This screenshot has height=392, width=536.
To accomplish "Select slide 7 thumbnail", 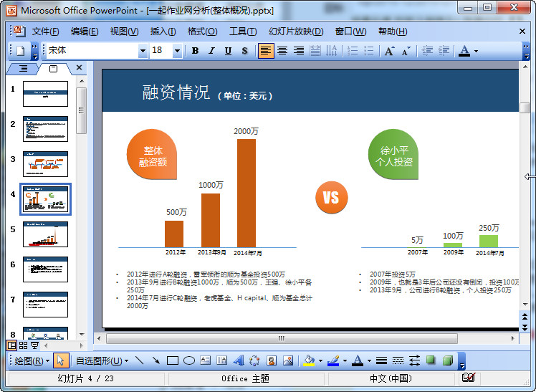I will pos(45,305).
